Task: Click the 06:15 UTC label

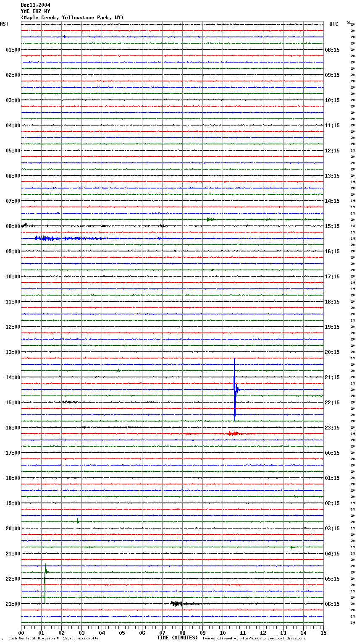Action: pyautogui.click(x=332, y=604)
